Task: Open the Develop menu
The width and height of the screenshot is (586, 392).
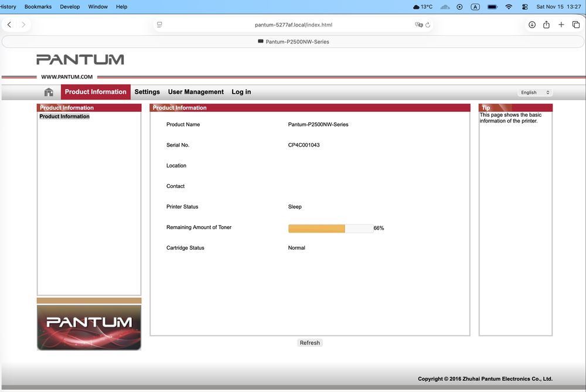Action: click(x=70, y=6)
